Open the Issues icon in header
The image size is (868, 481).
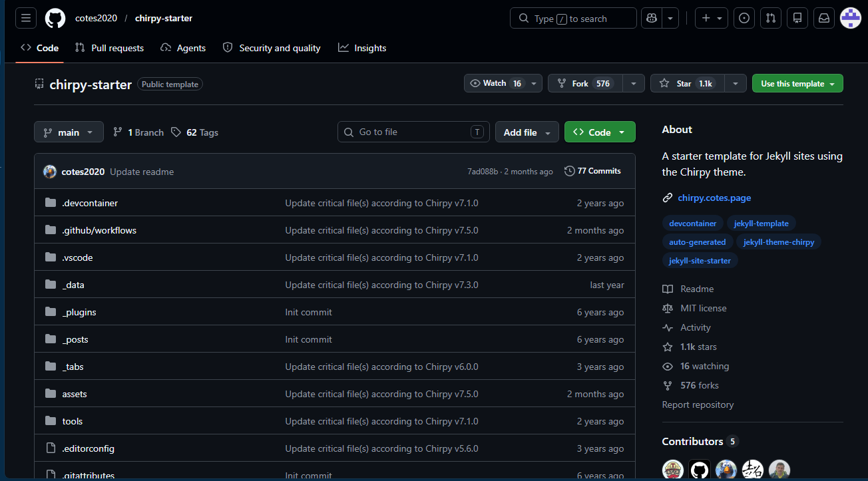[x=744, y=18]
